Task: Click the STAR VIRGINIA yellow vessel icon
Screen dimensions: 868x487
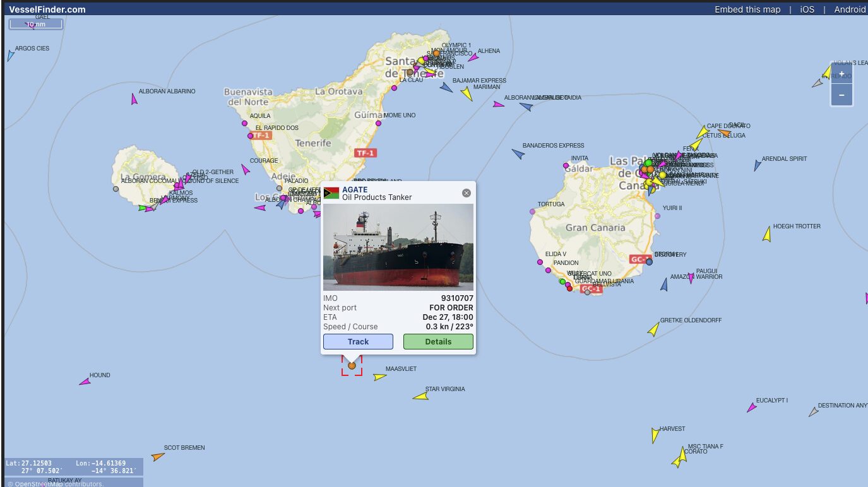Action: (421, 396)
